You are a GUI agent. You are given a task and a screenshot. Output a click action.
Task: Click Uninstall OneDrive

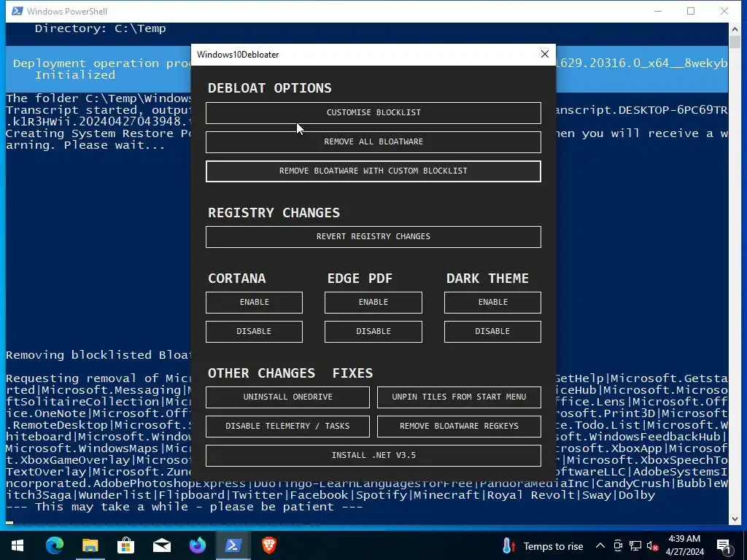(x=287, y=397)
